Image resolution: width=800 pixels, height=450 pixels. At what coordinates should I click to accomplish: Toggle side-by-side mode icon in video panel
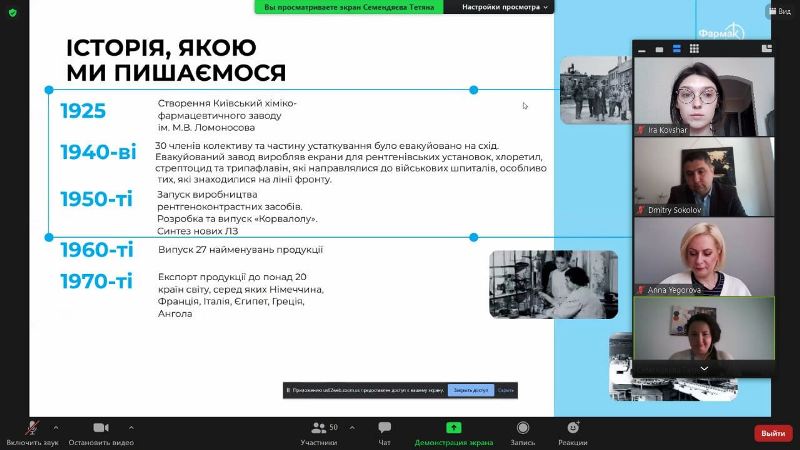[766, 49]
